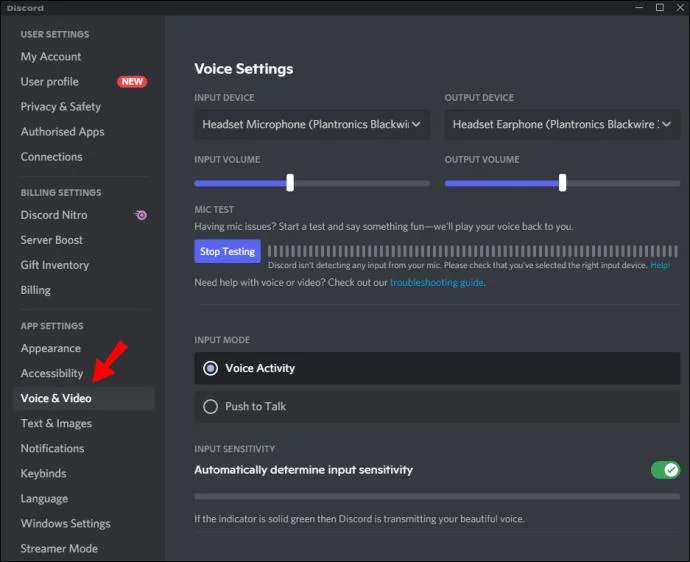Open Privacy & Safety settings
The width and height of the screenshot is (690, 562).
[60, 107]
